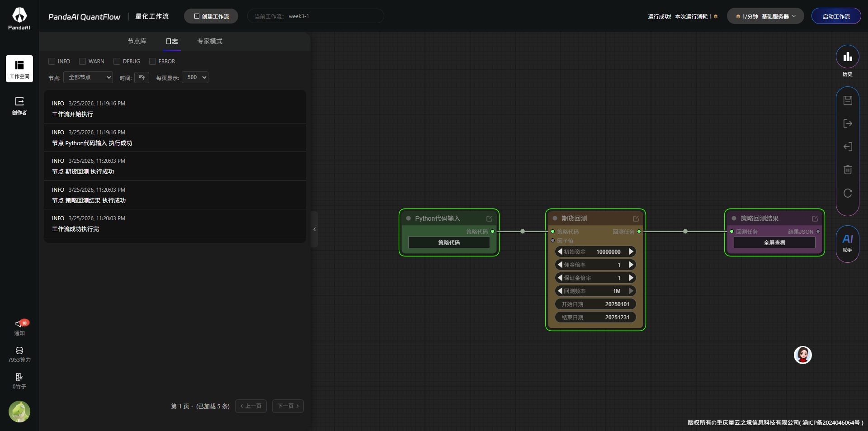The height and width of the screenshot is (431, 868).
Task: Open edit icon on 期货回测 node
Action: (x=636, y=218)
